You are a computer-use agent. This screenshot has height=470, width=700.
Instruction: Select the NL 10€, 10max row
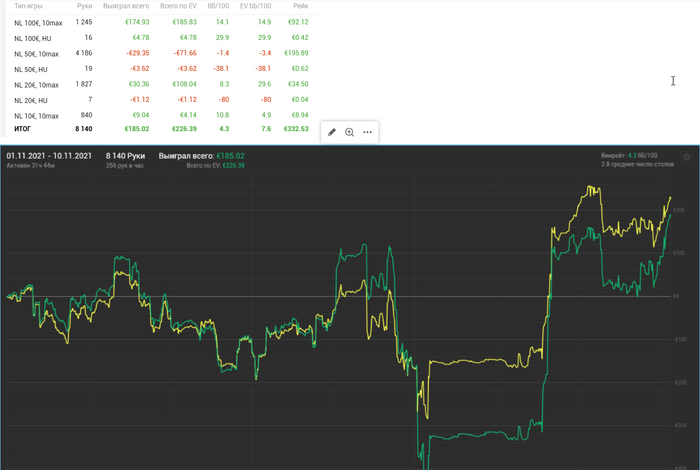(161, 115)
